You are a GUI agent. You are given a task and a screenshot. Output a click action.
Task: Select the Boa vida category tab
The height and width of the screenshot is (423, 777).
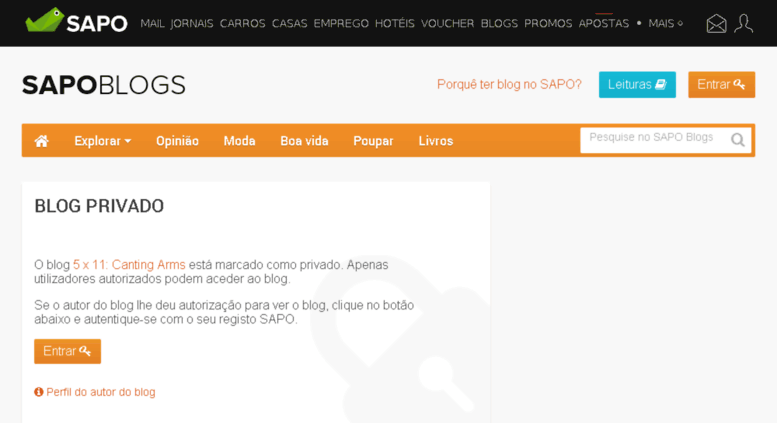pyautogui.click(x=304, y=141)
